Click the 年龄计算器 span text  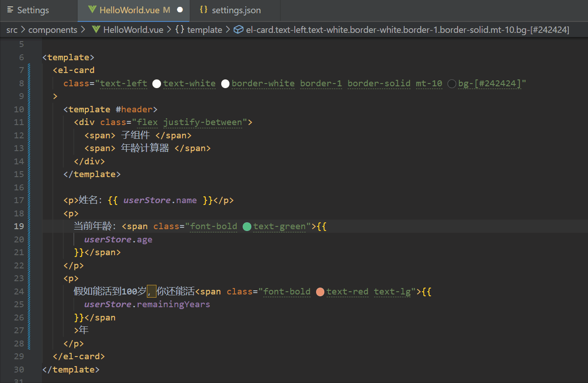[145, 148]
